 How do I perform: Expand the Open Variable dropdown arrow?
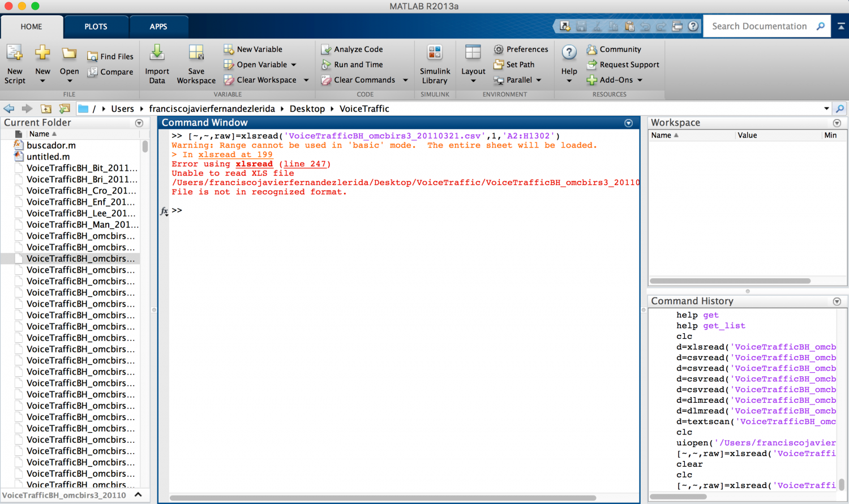coord(294,64)
